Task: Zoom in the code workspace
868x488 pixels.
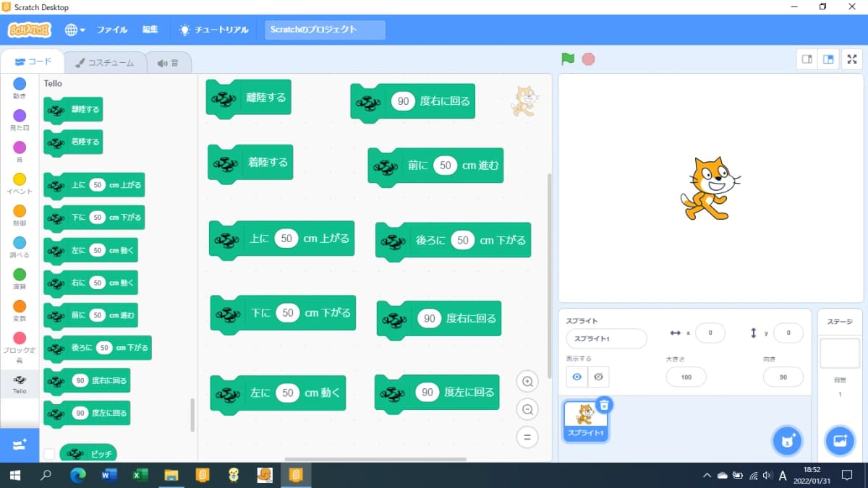Action: pyautogui.click(x=527, y=382)
